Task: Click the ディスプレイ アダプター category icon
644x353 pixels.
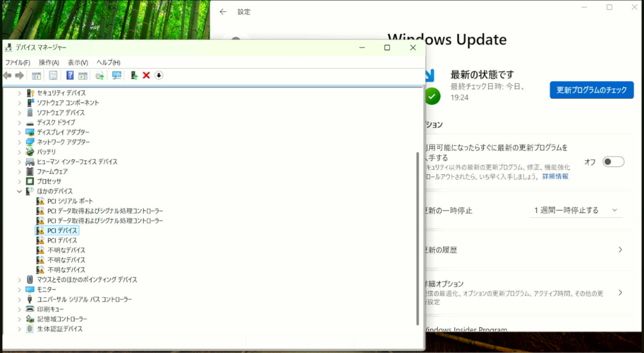Action: click(30, 133)
